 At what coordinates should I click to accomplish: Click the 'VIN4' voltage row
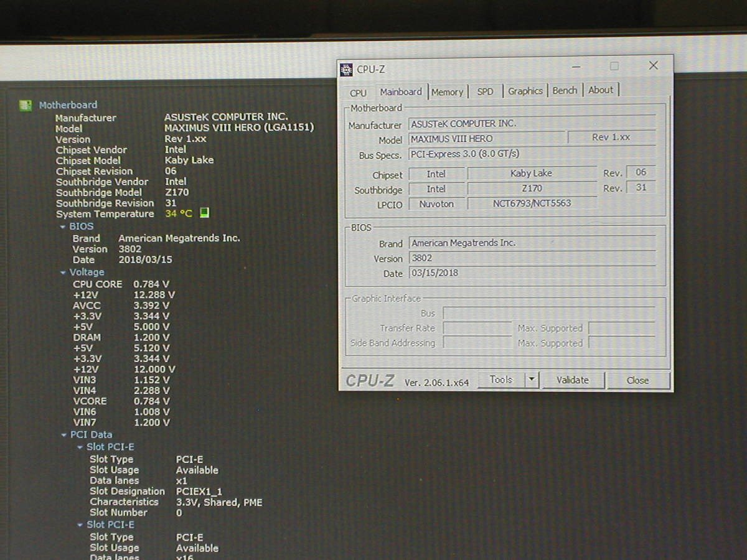(x=121, y=391)
